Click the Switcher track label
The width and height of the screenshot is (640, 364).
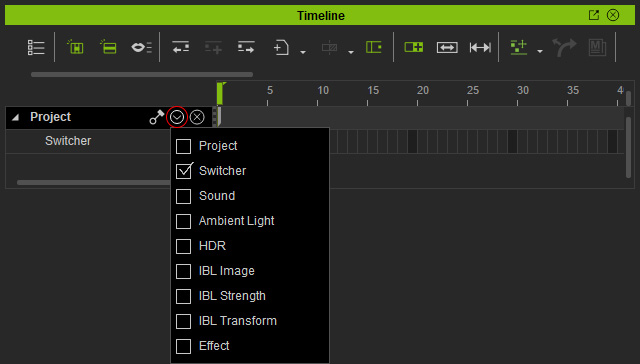pos(68,141)
